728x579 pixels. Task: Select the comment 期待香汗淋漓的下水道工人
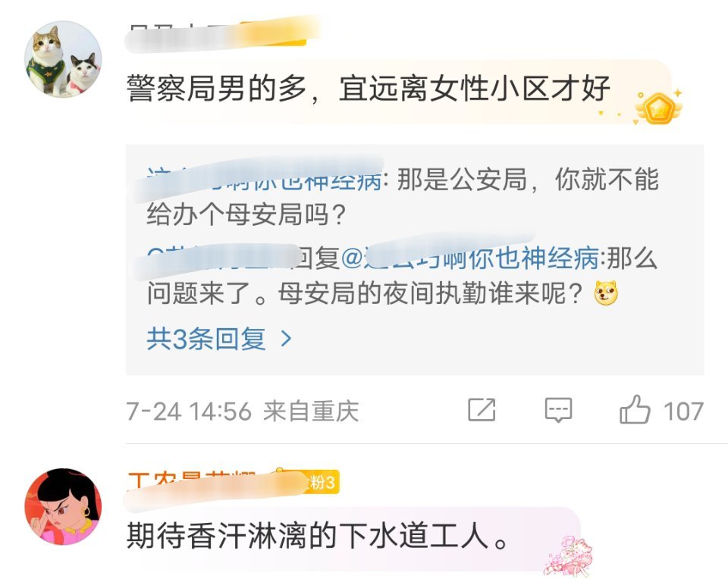(x=318, y=536)
